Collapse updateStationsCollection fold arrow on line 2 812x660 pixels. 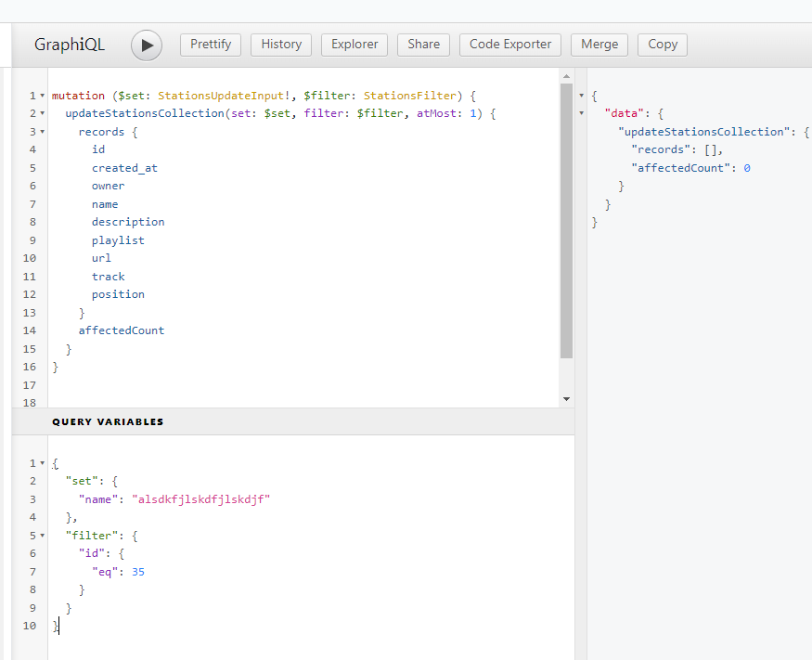pos(43,113)
